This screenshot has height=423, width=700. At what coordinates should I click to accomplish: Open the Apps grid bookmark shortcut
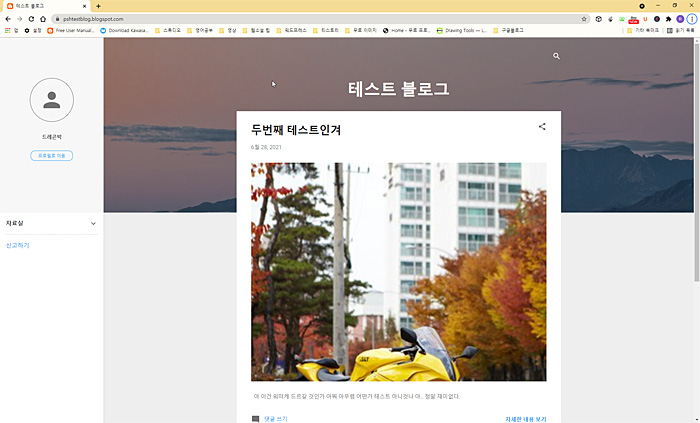(11, 31)
